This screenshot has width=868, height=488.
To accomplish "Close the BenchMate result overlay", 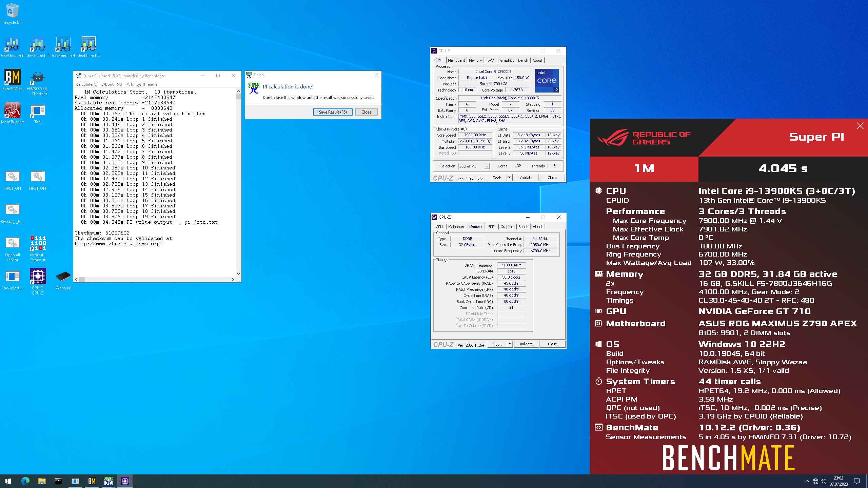I will click(860, 126).
